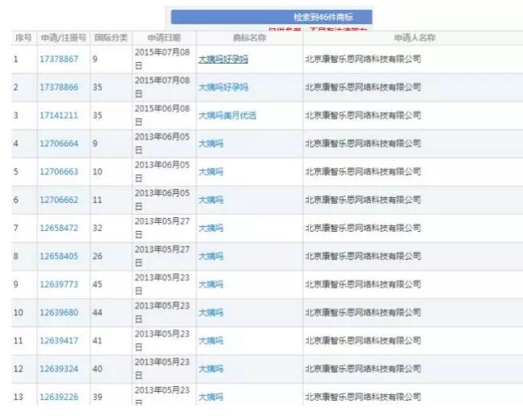
Task: Click the 商标名称 column header
Action: click(250, 38)
